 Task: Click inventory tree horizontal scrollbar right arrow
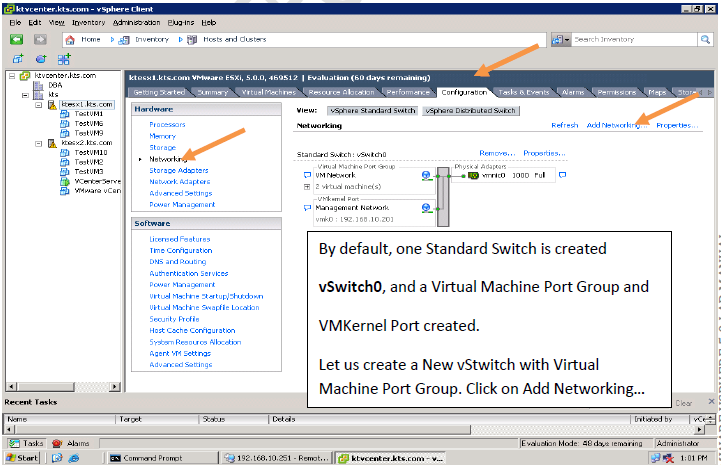114,387
